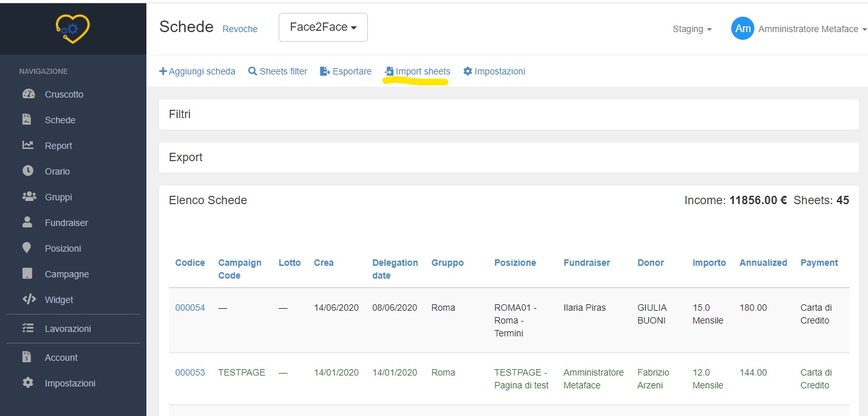Expand the Staging environment dropdown
The image size is (868, 416).
point(691,29)
